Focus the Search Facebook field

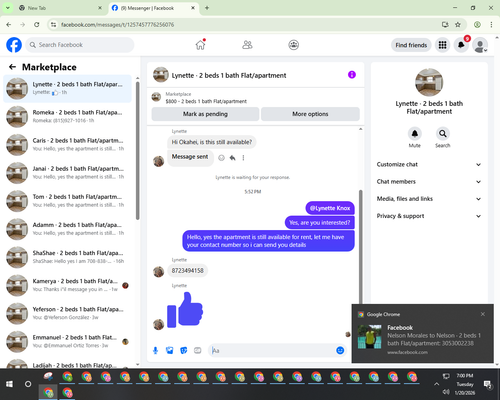(x=80, y=45)
